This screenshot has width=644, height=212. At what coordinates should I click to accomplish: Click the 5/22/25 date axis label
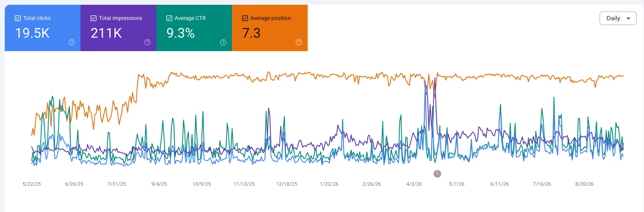click(32, 184)
